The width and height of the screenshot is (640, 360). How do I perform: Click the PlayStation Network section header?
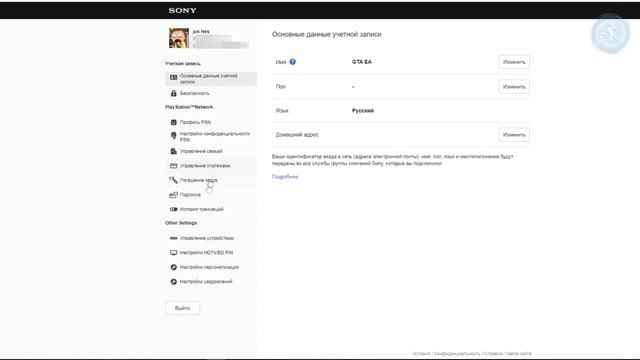189,107
